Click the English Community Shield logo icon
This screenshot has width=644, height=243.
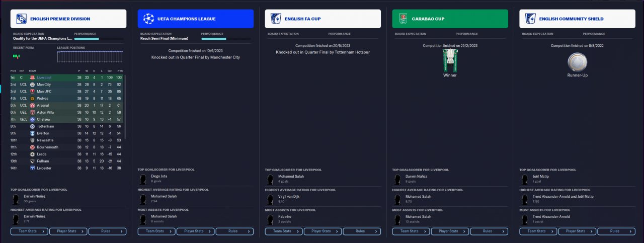530,19
